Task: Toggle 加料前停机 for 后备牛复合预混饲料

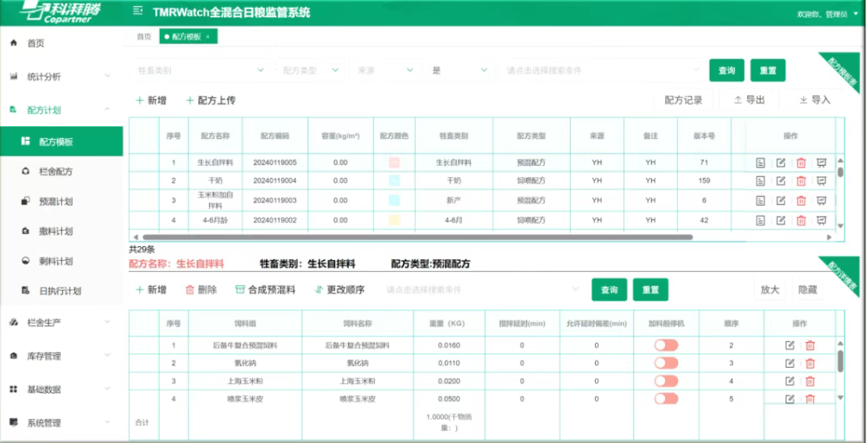Action: (x=666, y=345)
